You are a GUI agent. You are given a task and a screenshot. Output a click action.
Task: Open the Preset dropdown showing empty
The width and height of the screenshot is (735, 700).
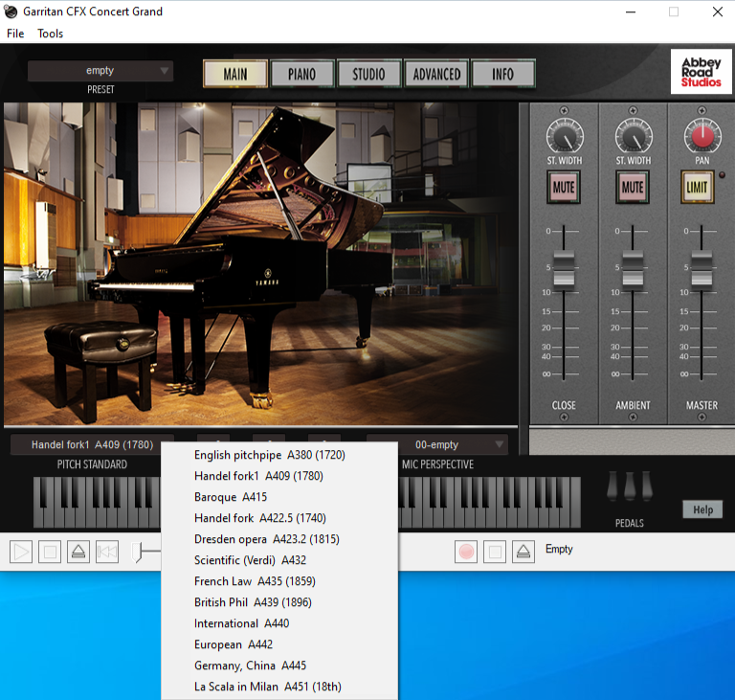100,71
